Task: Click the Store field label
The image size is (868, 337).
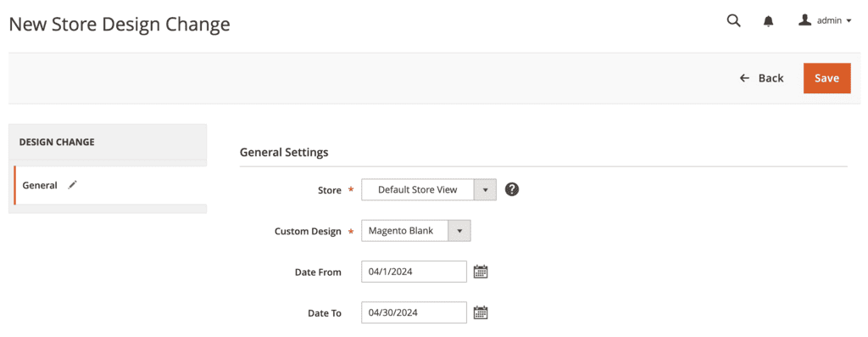Action: pos(330,190)
